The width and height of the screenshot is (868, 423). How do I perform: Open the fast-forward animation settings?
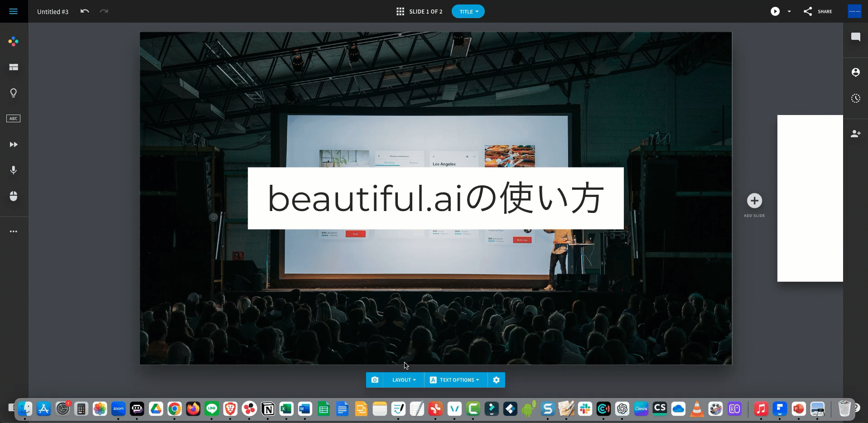[x=14, y=144]
